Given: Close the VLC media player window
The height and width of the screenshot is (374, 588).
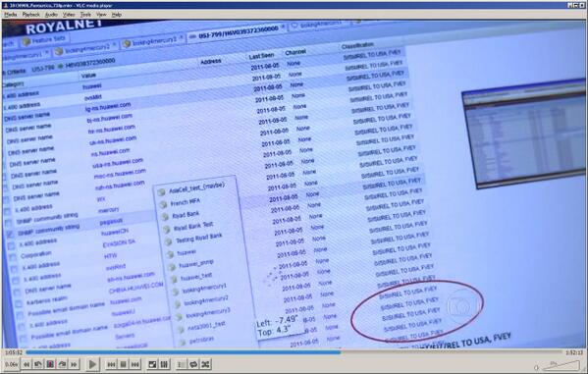Looking at the screenshot, I should click(582, 5).
